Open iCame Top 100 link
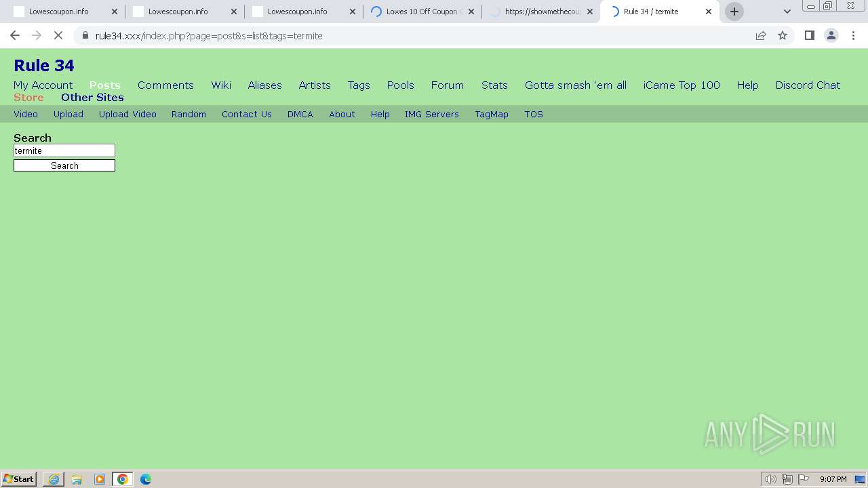Screen dimensions: 868x488 682,85
